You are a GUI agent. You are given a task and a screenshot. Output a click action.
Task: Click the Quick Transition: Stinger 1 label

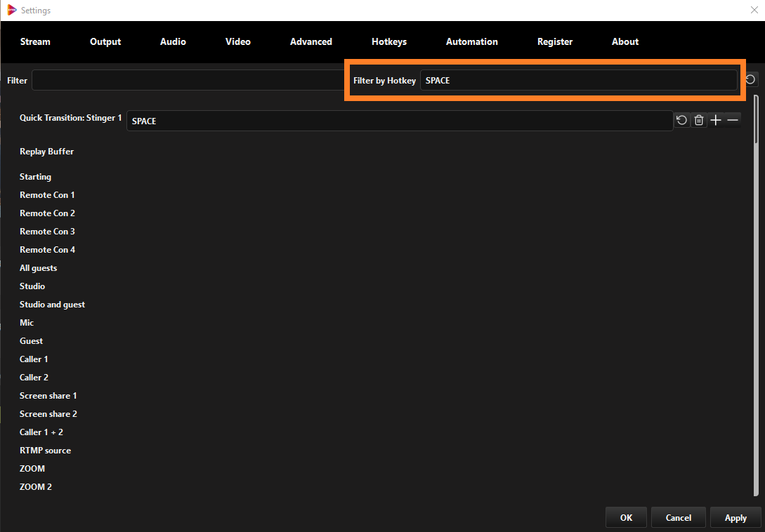click(x=71, y=117)
